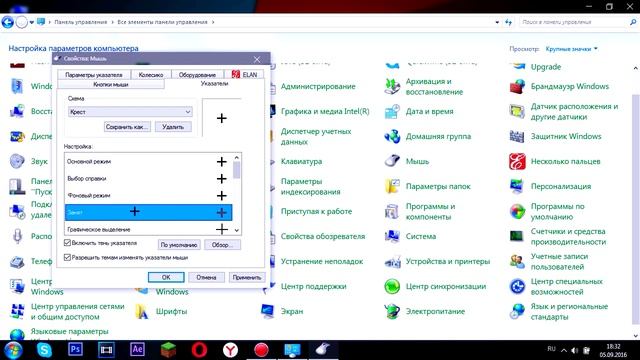This screenshot has width=640, height=360.
Task: Switch to Оборудование tab
Action: tap(197, 75)
